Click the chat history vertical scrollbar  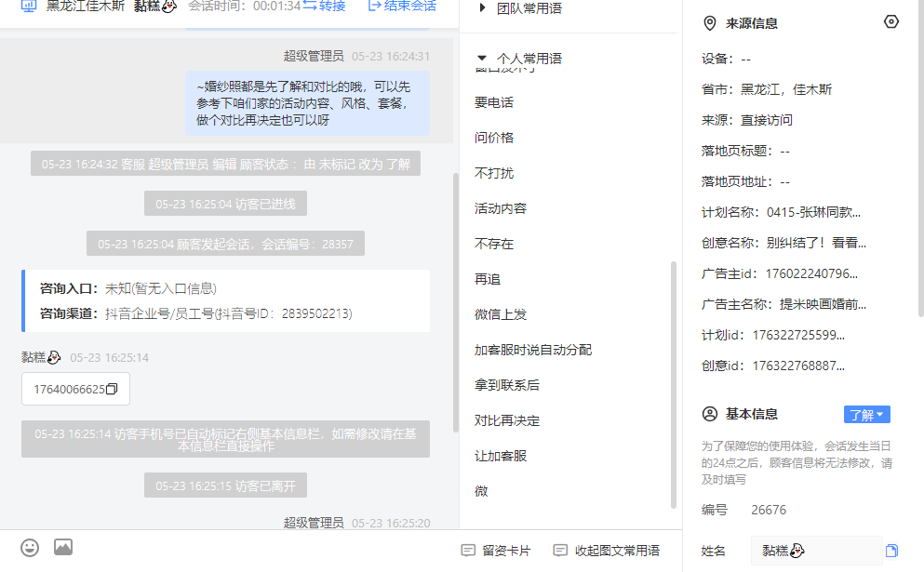pyautogui.click(x=456, y=302)
